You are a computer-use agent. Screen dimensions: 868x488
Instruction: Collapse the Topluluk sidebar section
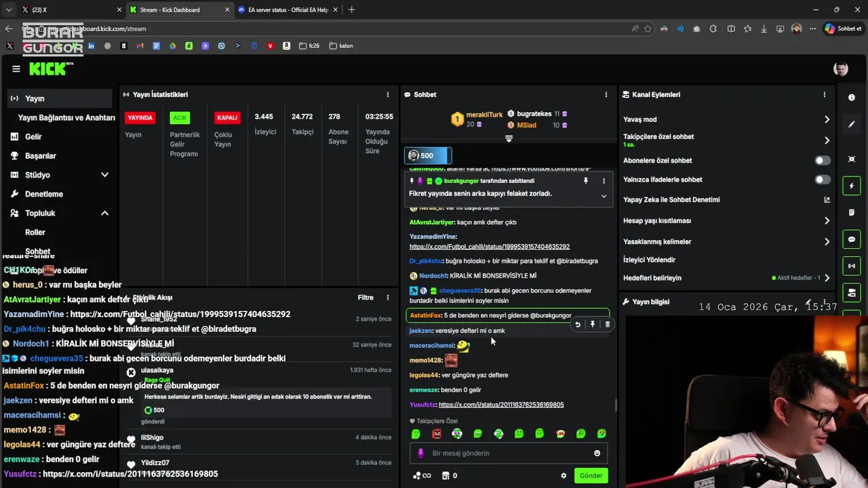(104, 213)
